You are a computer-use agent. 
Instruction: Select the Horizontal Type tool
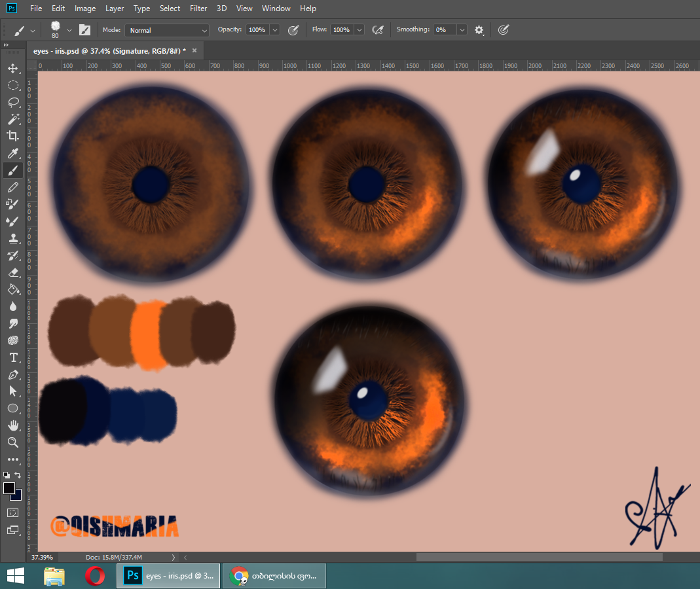pos(13,357)
